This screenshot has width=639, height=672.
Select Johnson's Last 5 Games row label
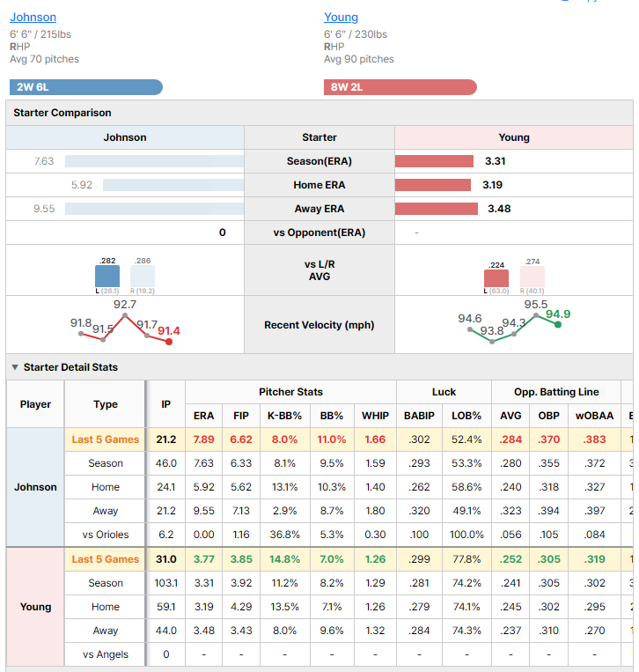(x=106, y=439)
